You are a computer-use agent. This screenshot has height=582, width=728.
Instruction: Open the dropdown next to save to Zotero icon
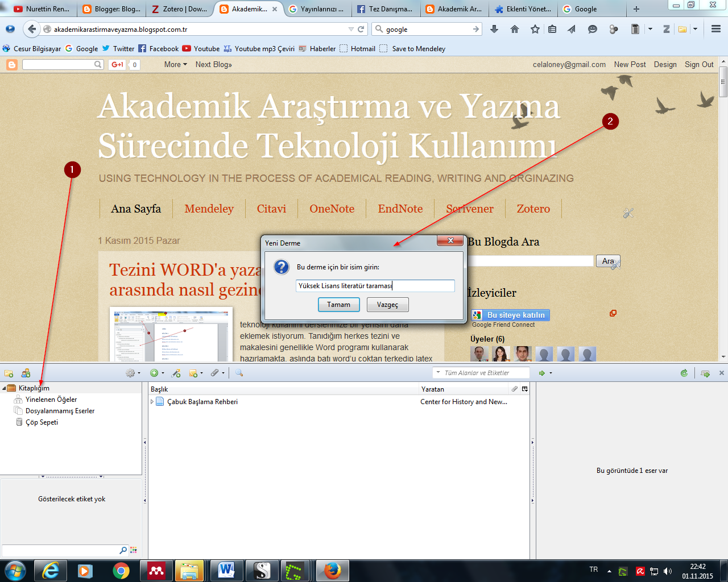pos(695,29)
